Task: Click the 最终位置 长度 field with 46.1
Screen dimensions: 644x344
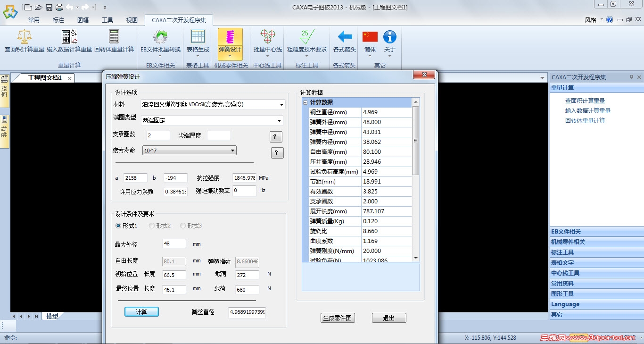Action: pos(174,290)
